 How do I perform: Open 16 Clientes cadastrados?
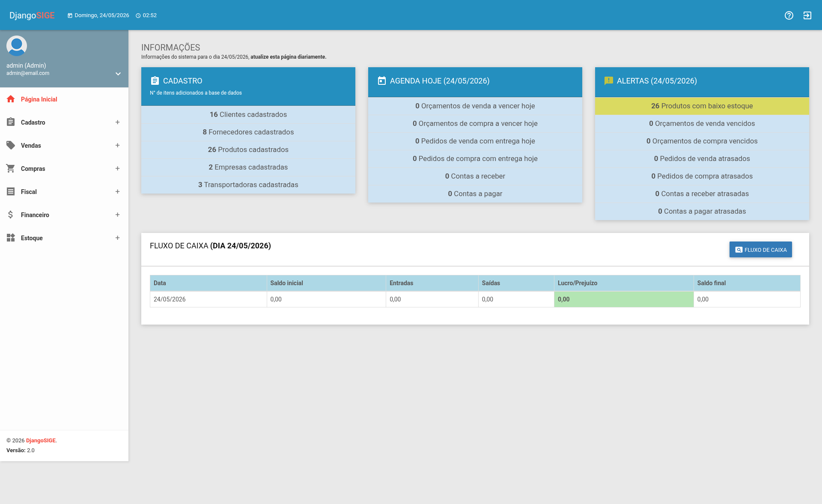coord(248,115)
